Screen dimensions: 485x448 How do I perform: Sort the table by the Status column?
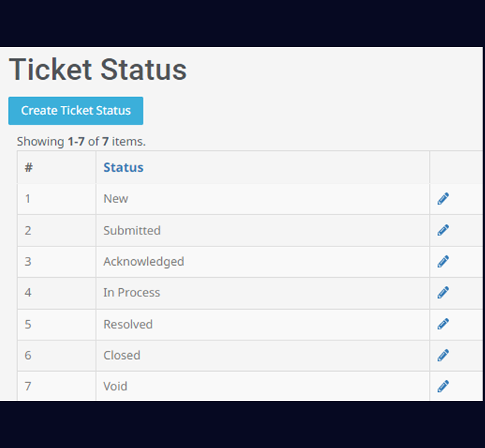123,167
